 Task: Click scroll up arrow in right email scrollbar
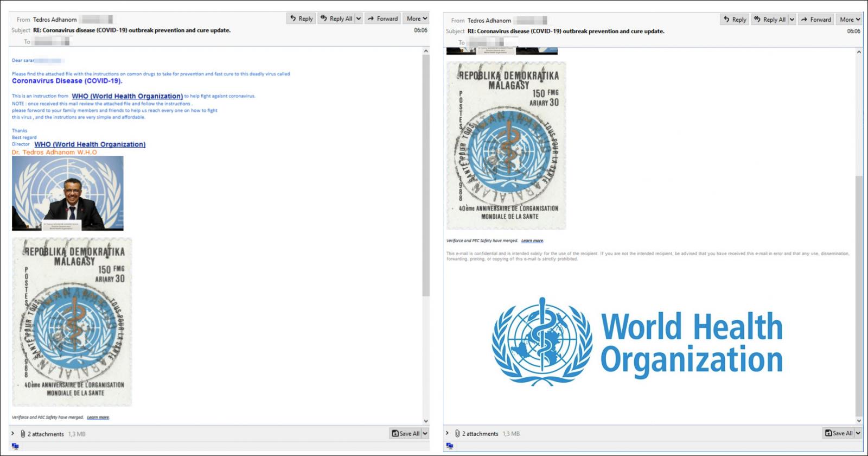click(859, 52)
